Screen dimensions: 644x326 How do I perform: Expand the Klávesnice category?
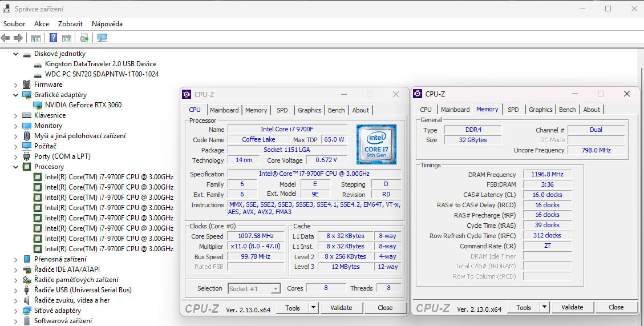[16, 115]
